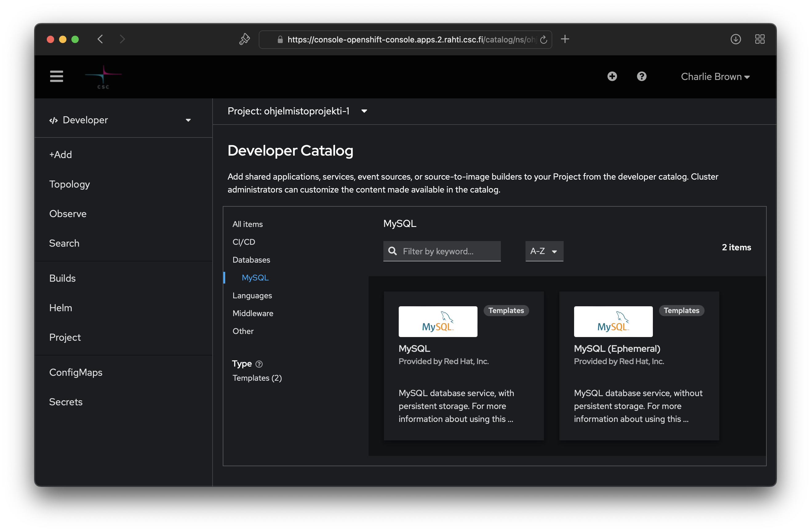Open the Helm sidebar item

pos(61,308)
